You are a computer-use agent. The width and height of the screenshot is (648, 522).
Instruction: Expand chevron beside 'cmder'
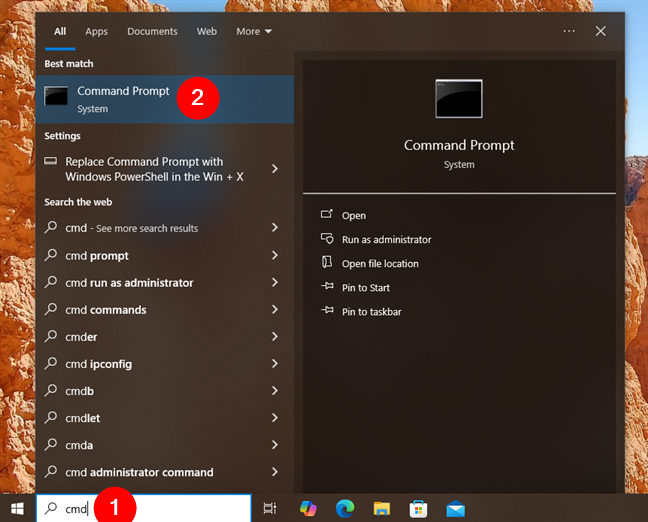click(x=275, y=336)
